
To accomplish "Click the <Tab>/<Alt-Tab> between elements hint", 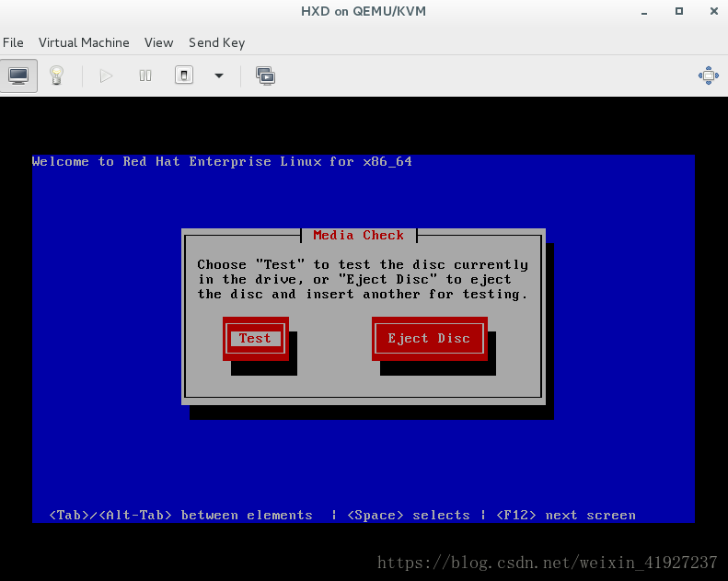I will coord(180,515).
